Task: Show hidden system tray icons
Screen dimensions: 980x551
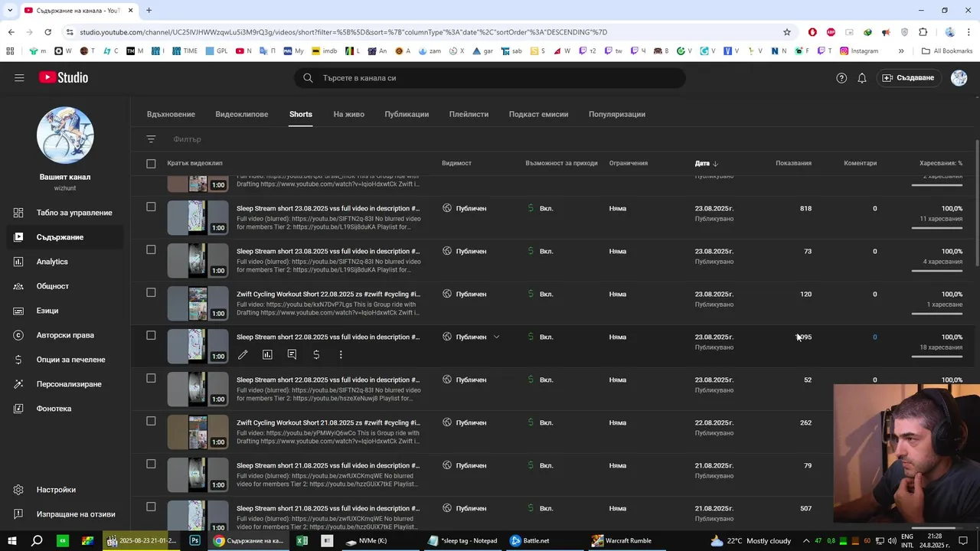Action: pyautogui.click(x=805, y=541)
